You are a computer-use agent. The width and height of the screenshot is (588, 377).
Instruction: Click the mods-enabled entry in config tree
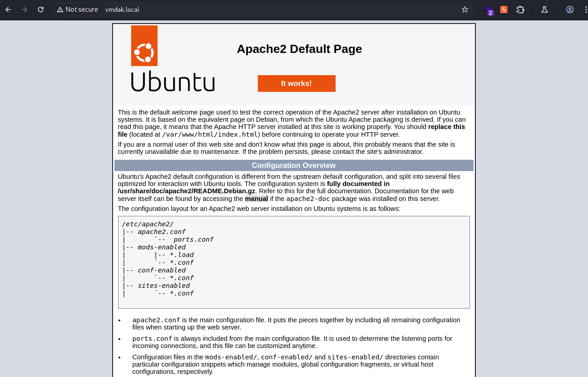pyautogui.click(x=161, y=247)
